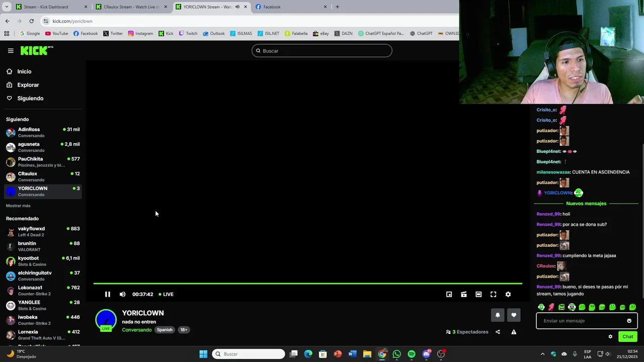Seek on the green stream progress bar
The width and height of the screenshot is (644, 362).
[x=307, y=284]
